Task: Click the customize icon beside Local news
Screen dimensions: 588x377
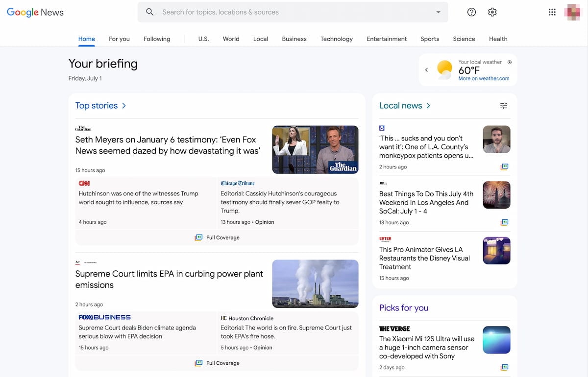Action: [x=503, y=105]
